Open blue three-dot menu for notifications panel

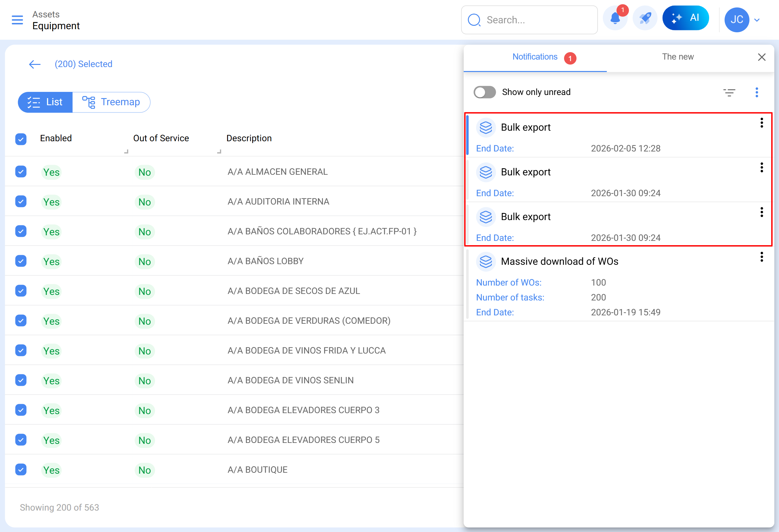pos(756,92)
